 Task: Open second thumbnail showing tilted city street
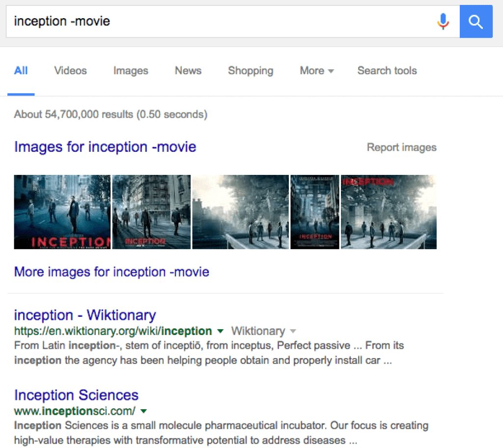(151, 212)
